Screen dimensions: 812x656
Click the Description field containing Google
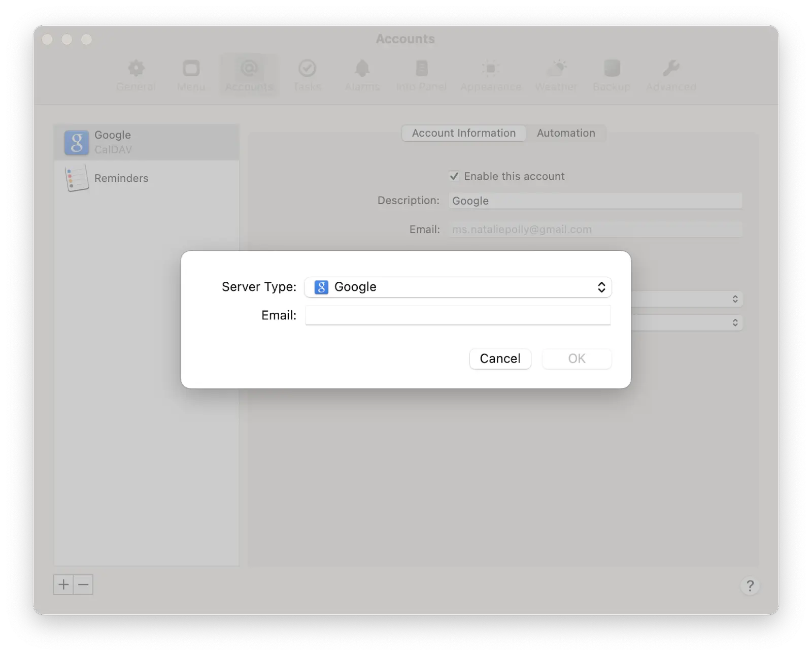coord(595,201)
